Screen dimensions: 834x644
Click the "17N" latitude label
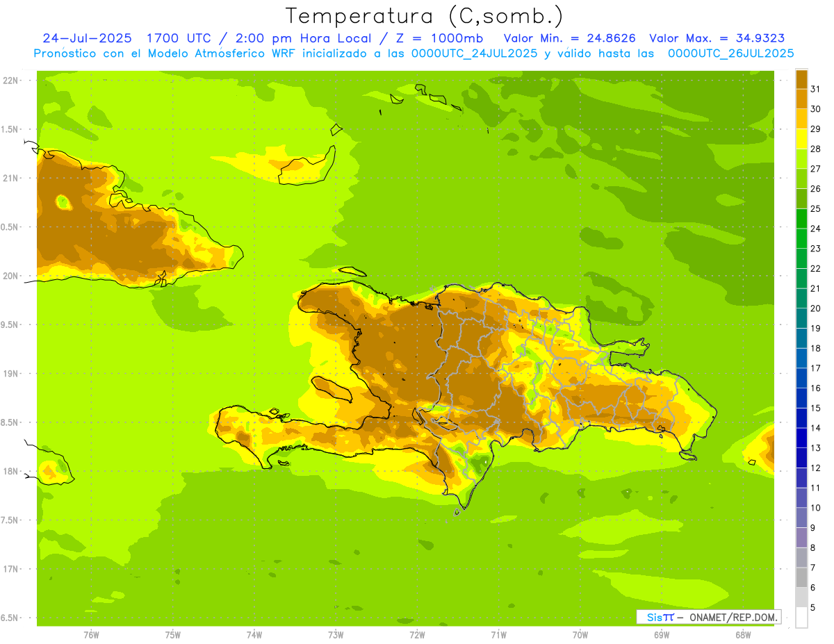pyautogui.click(x=11, y=569)
